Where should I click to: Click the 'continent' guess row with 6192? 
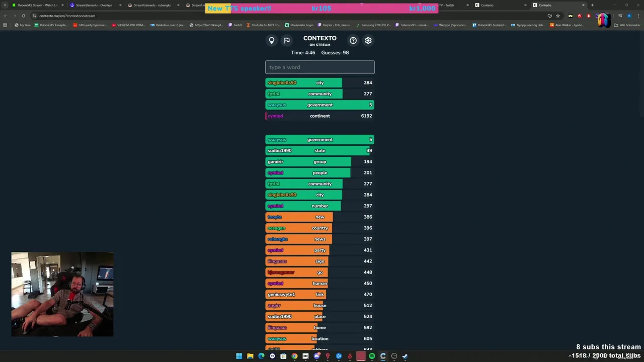click(x=320, y=116)
